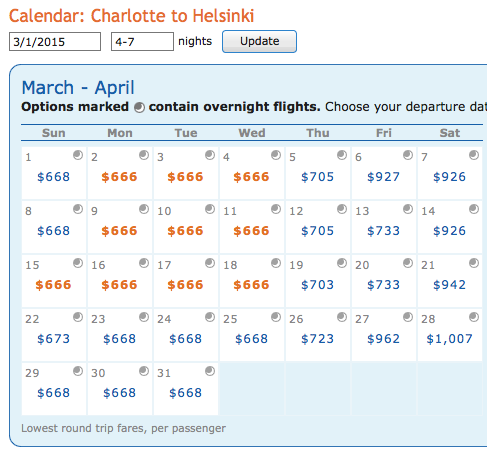Select the $942 fare on March 21
487x456 pixels.
pyautogui.click(x=449, y=285)
